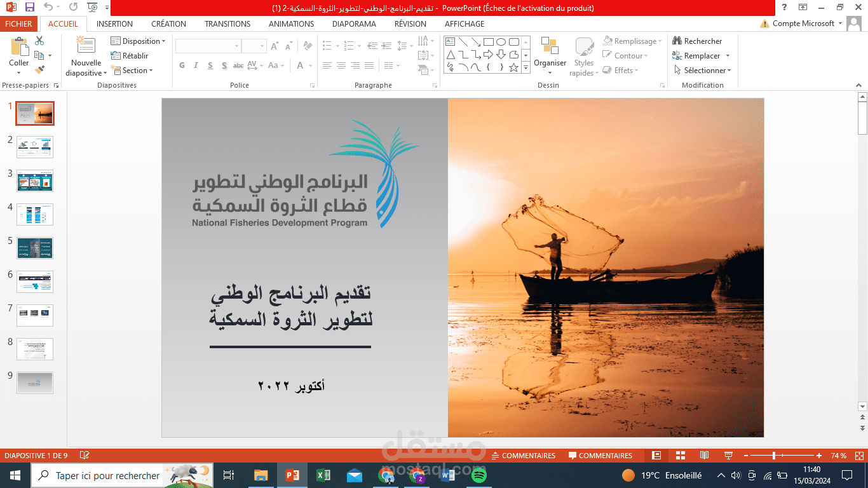Image resolution: width=868 pixels, height=488 pixels.
Task: Switch to the INSERTION ribbon tab
Action: pos(114,24)
